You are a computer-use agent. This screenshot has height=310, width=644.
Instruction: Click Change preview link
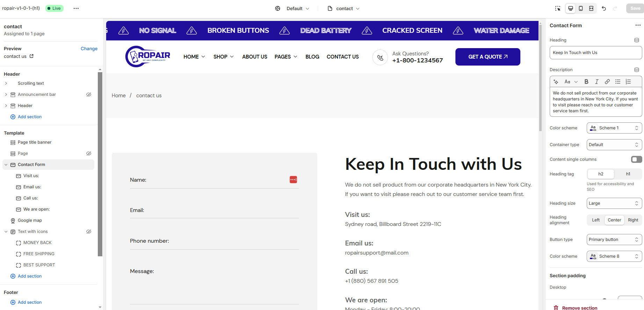click(89, 48)
